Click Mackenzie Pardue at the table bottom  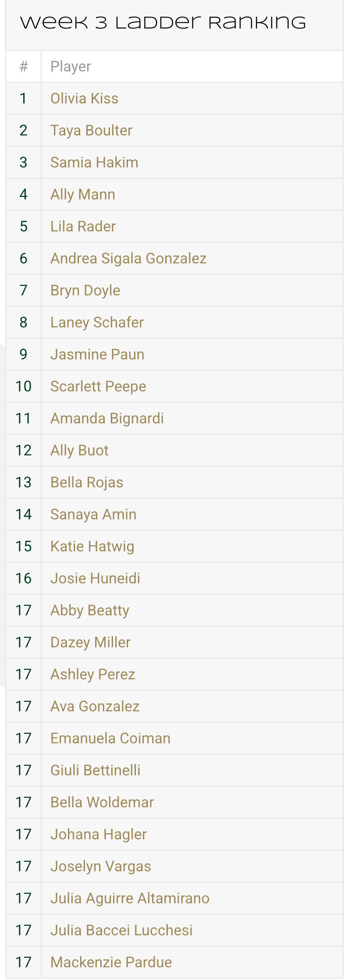(x=111, y=962)
